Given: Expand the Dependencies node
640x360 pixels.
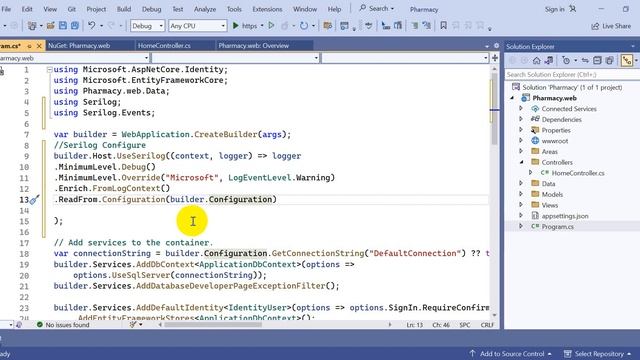Looking at the screenshot, I should point(521,119).
